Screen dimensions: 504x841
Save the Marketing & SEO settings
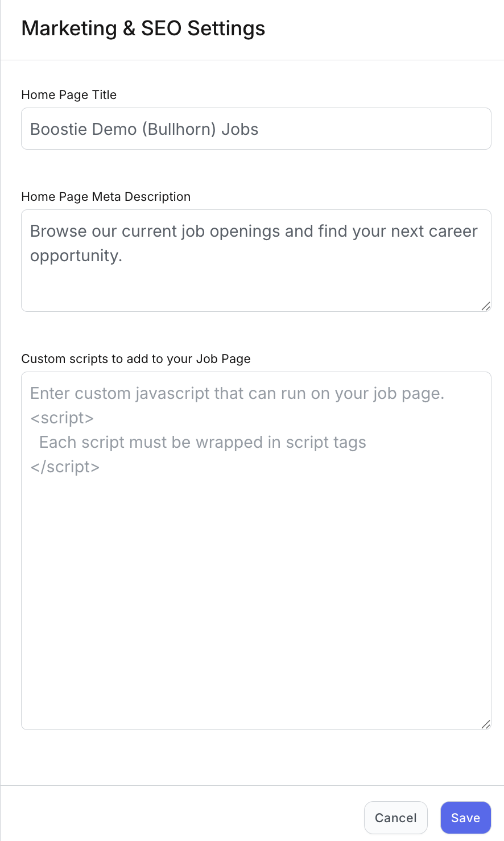(465, 818)
